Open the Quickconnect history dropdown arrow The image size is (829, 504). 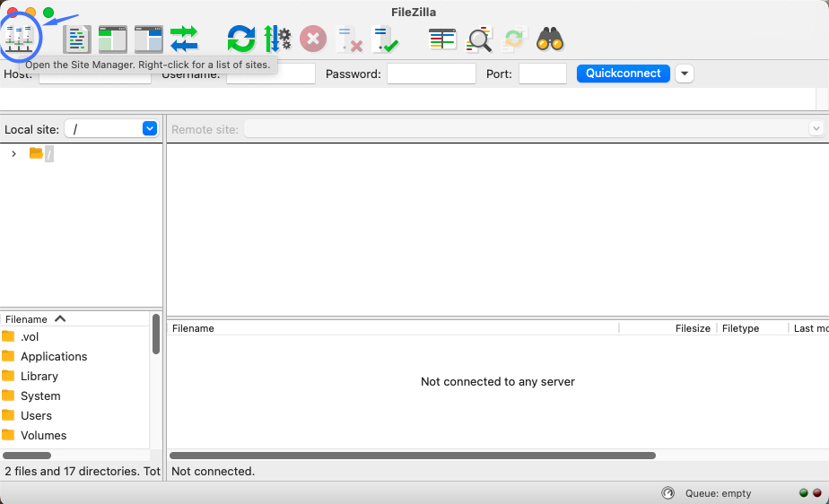685,74
